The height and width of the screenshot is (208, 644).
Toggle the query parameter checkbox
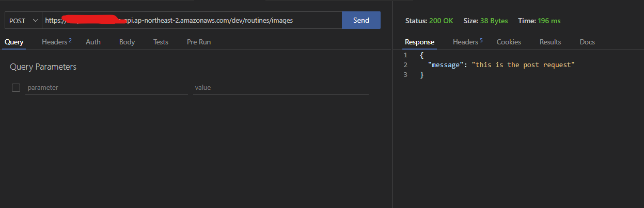(x=16, y=88)
